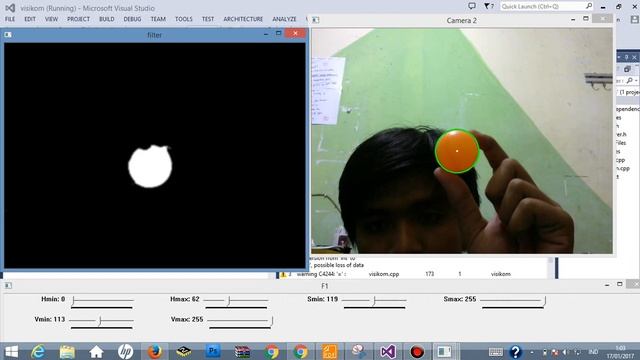640x360 pixels.
Task: Open the orange app icon on taskbar
Action: [x=329, y=352]
